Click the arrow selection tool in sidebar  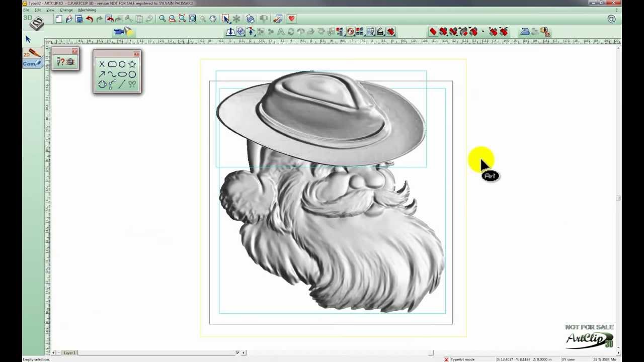pos(28,39)
